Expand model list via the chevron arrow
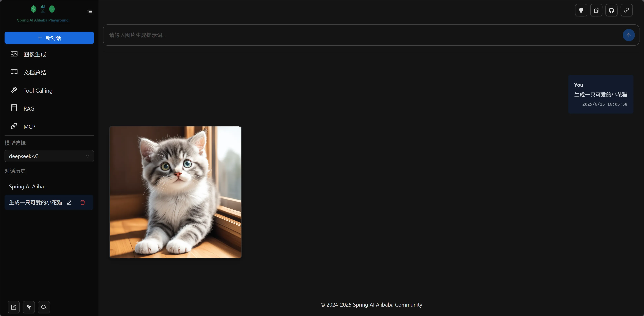This screenshot has width=644, height=316. 87,156
